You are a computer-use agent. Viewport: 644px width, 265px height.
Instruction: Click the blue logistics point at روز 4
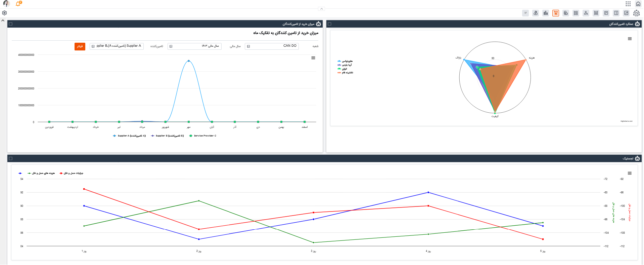pos(428,192)
